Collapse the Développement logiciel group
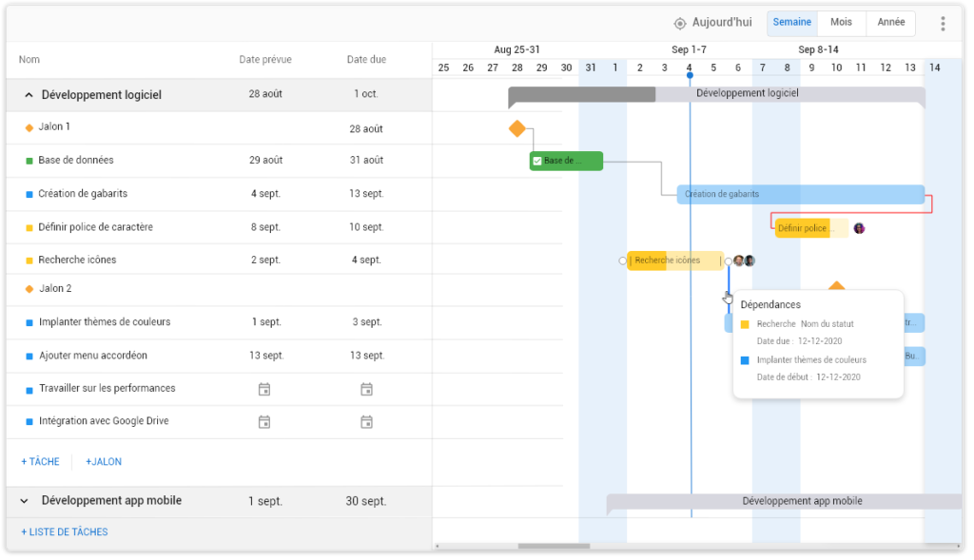Viewport: 974px width, 560px height. (29, 95)
